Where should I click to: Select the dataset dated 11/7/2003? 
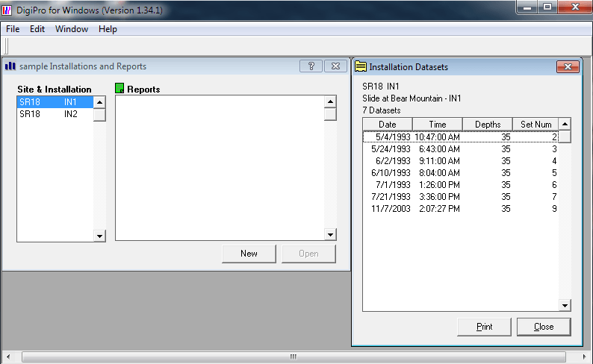point(460,209)
